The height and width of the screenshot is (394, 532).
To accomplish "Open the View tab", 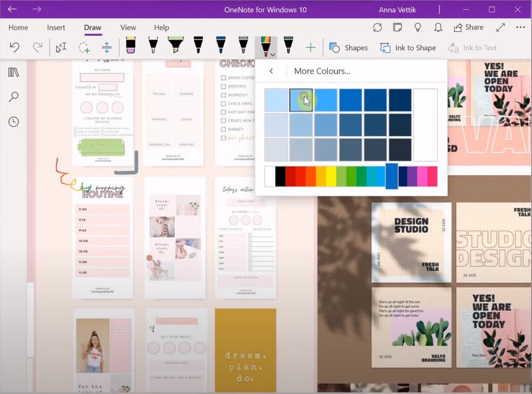I will click(128, 27).
